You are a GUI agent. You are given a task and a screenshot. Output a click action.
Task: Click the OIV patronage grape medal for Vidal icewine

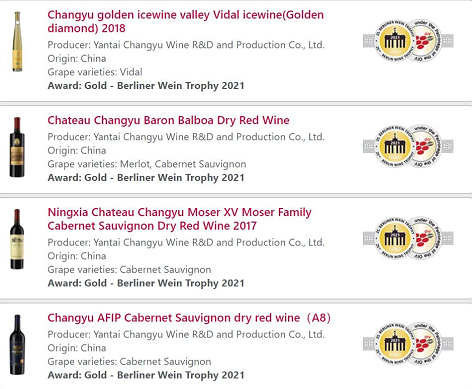tap(426, 41)
